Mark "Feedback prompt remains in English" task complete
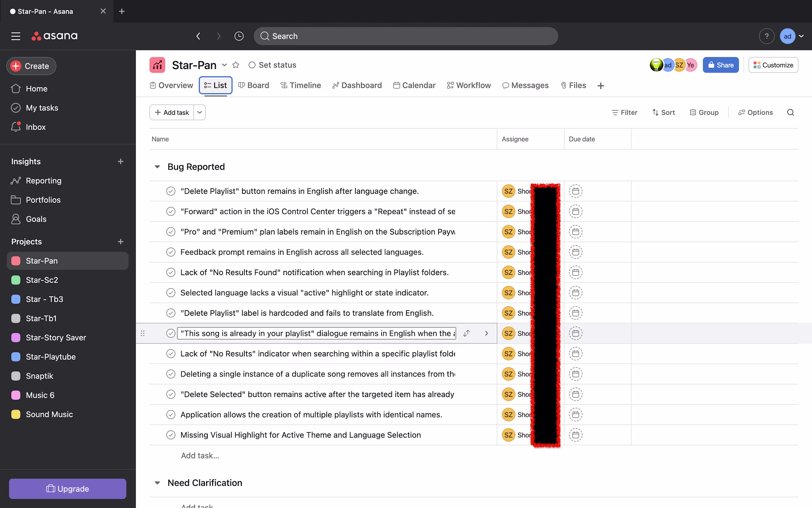 171,252
